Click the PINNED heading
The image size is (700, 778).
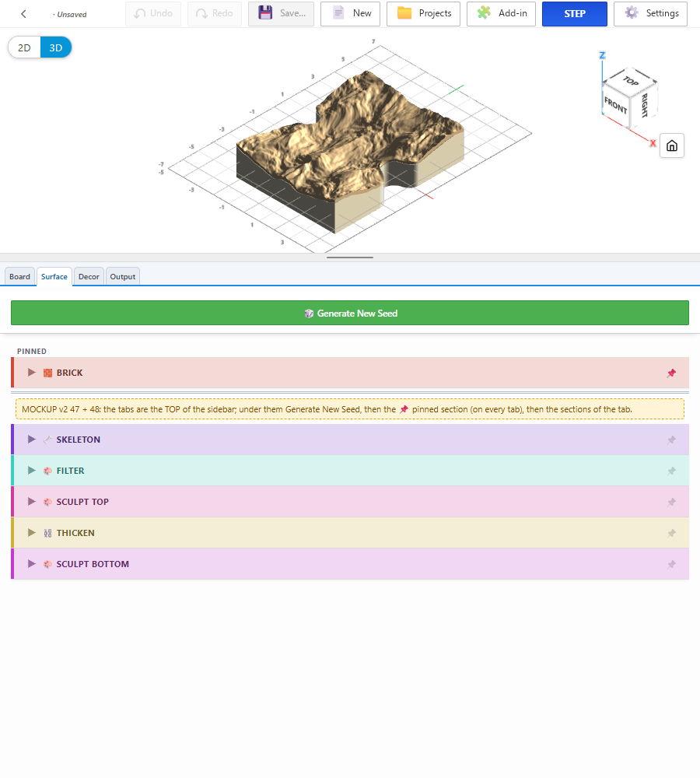(x=32, y=352)
